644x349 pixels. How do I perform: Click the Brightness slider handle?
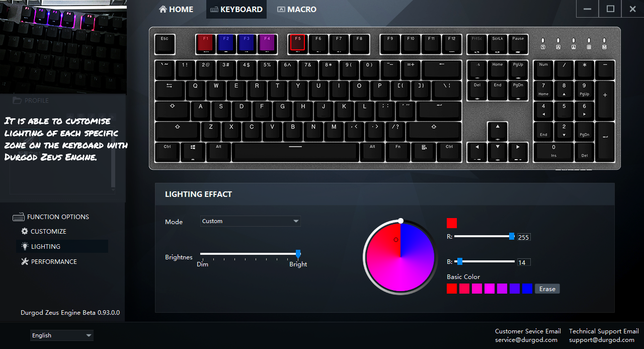(298, 254)
